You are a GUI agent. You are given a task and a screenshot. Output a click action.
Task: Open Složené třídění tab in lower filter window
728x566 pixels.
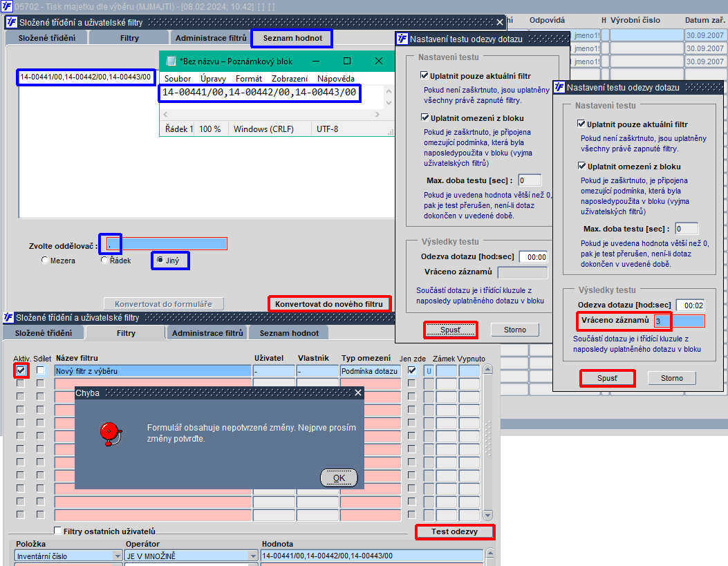point(43,333)
